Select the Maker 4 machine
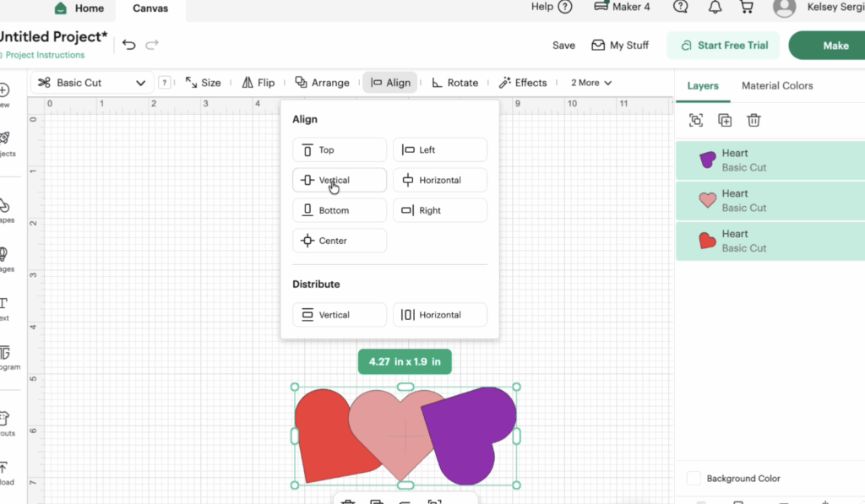865x504 pixels. [x=622, y=7]
